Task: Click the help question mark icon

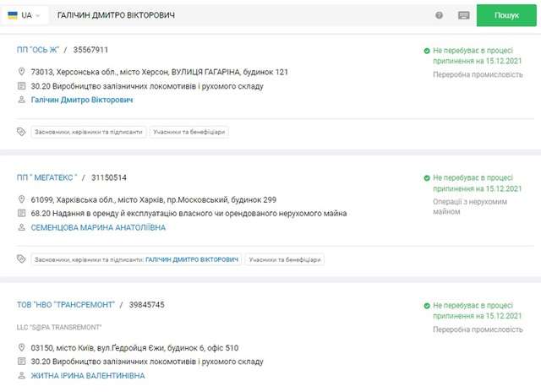Action: tap(440, 15)
